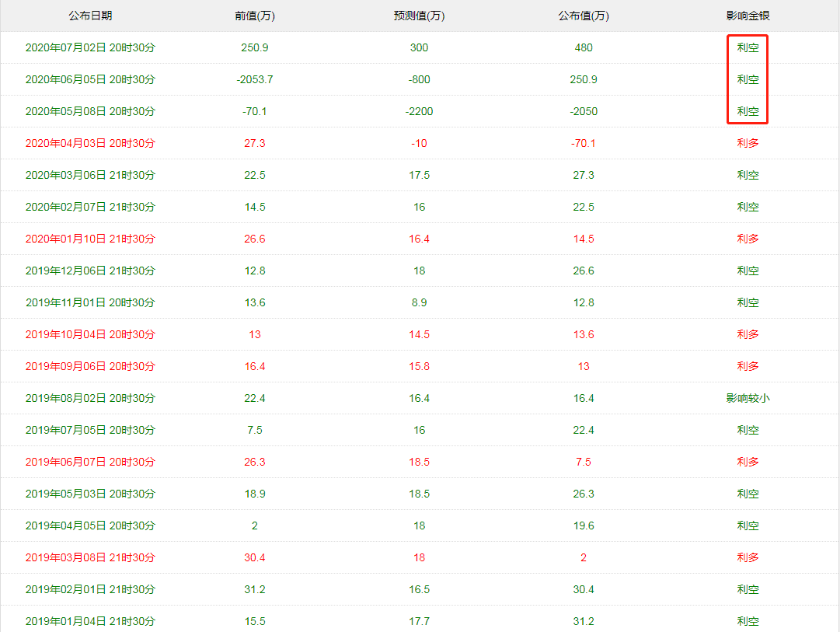Select date 2019年02月01日 21时30分

(x=90, y=589)
